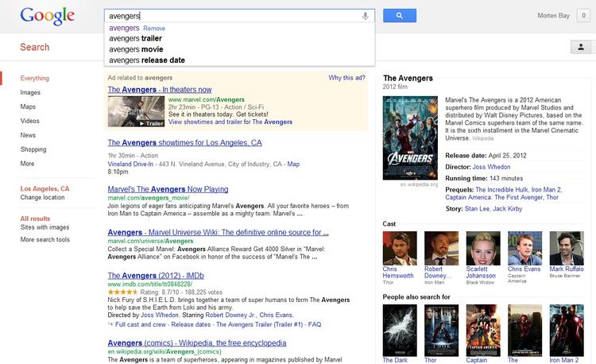Open Vineland Drive-In theater link
This screenshot has height=364, width=596.
pos(130,165)
